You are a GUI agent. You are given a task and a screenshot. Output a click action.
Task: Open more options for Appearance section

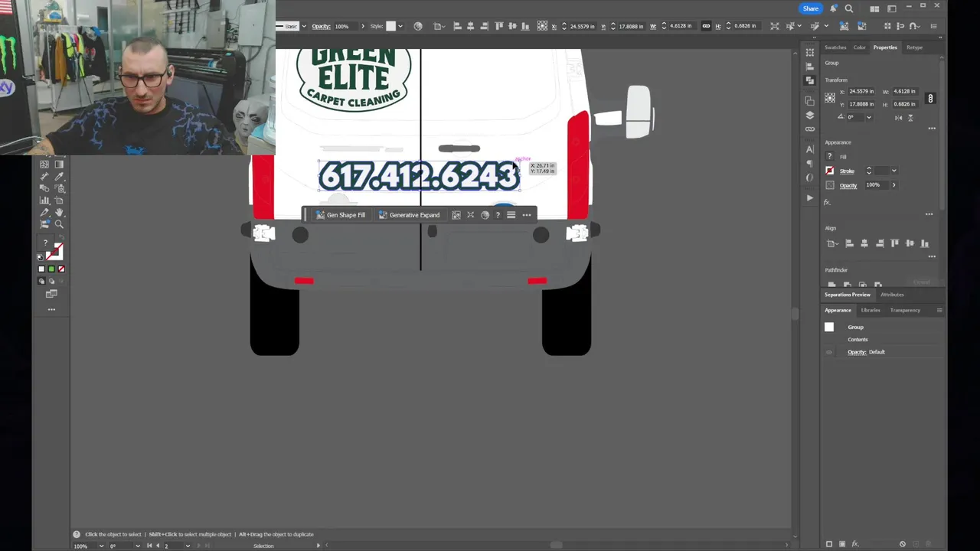pos(929,214)
